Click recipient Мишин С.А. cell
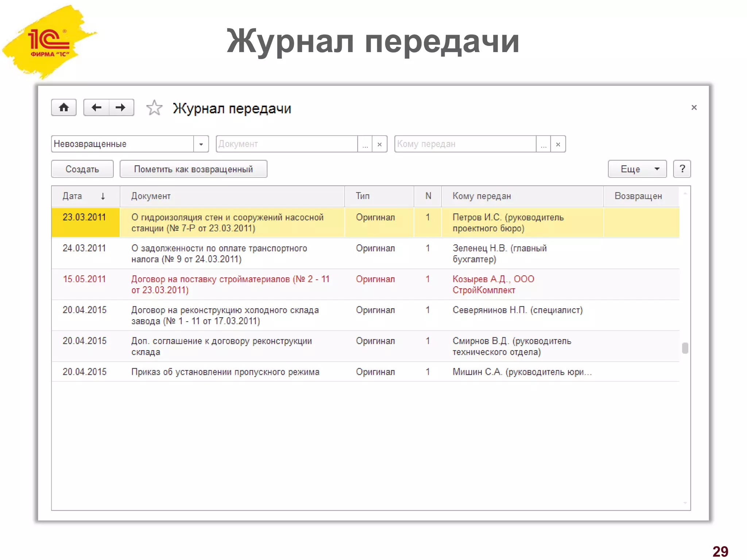This screenshot has width=747, height=560. 522,372
